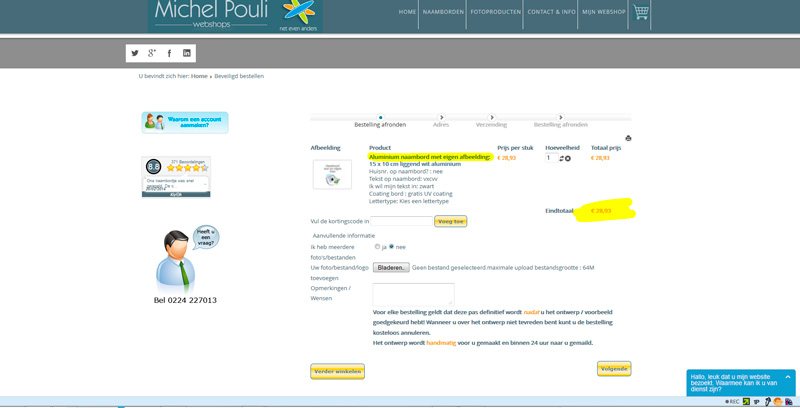
Task: Click 'Coating bord : gratis UV coating' text
Action: (x=411, y=194)
